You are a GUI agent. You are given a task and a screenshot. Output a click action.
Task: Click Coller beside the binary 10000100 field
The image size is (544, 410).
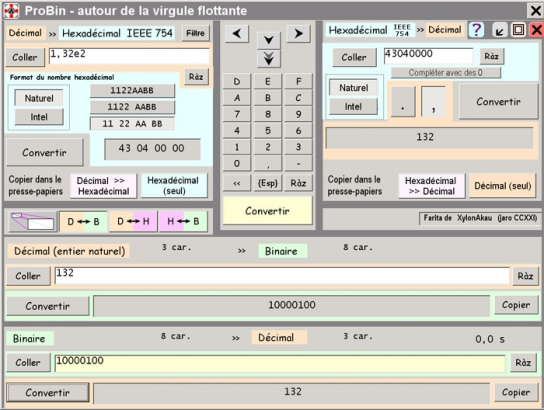coord(28,363)
